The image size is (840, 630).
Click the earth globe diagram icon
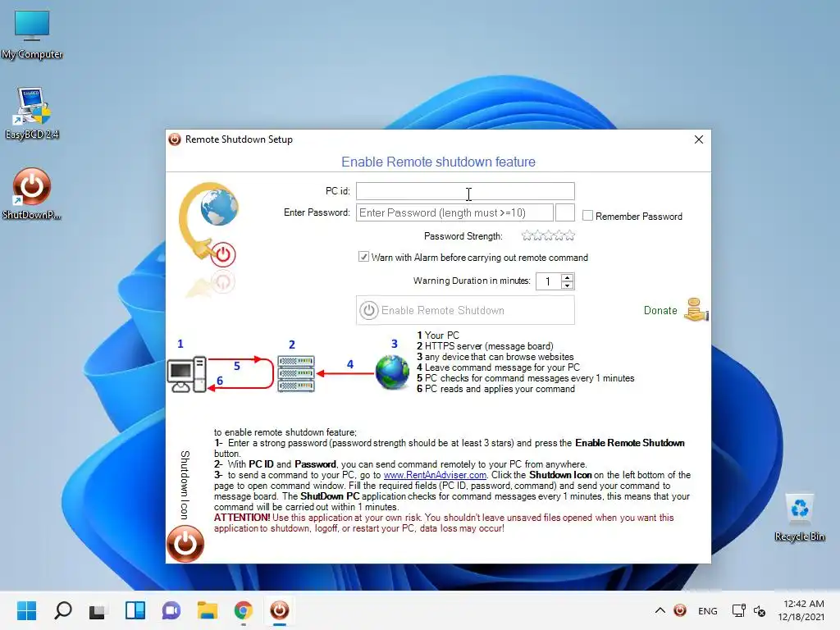[392, 372]
